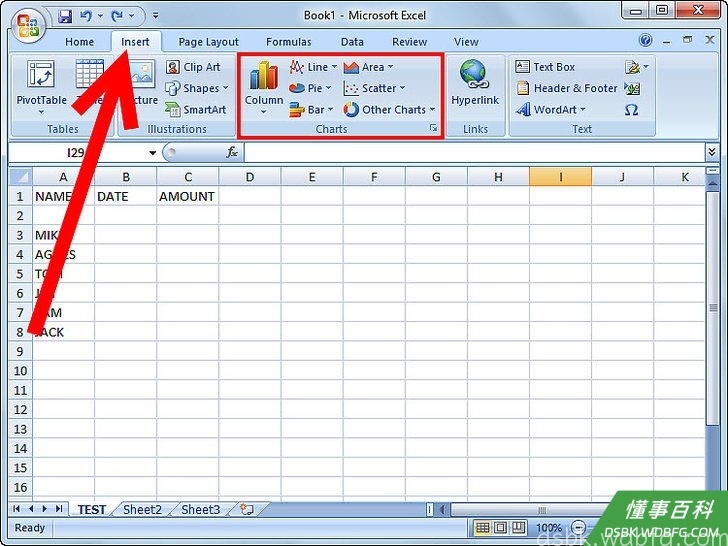Click the Insert Function fx button
The height and width of the screenshot is (546, 728).
pyautogui.click(x=232, y=152)
